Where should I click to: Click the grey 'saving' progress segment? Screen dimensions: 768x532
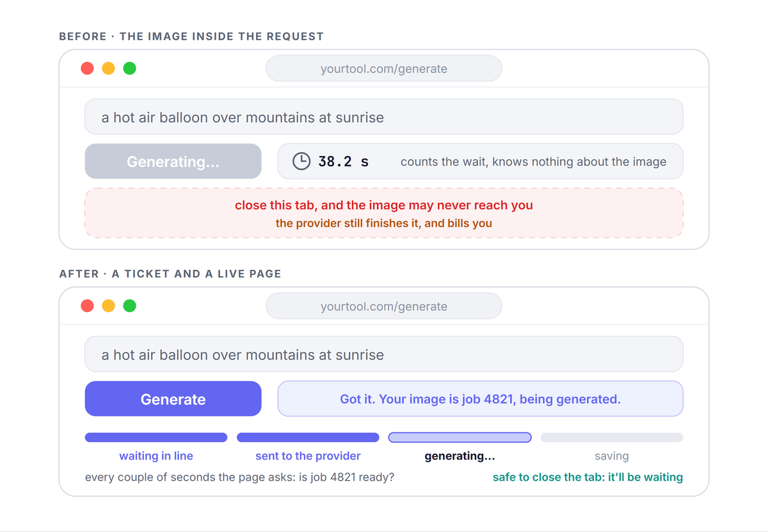(612, 437)
